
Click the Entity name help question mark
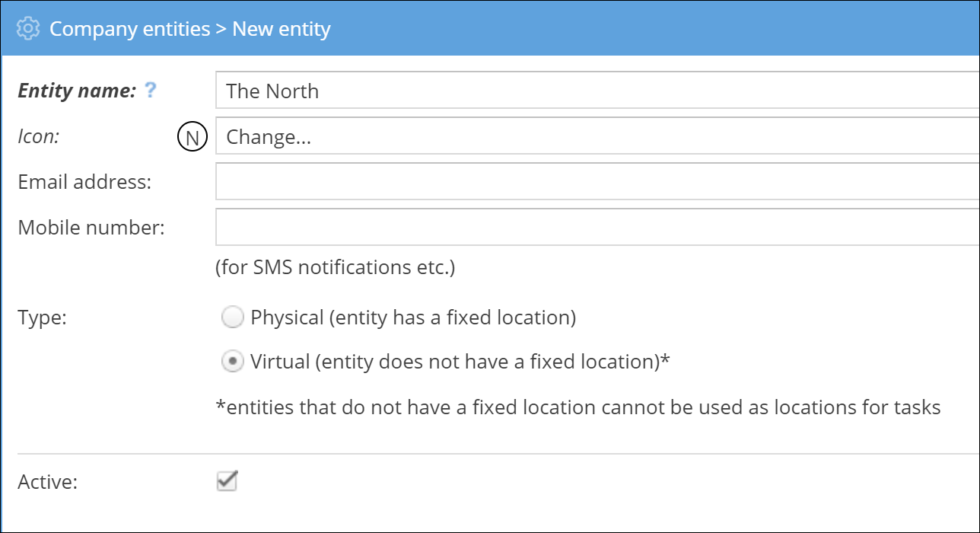click(x=151, y=91)
